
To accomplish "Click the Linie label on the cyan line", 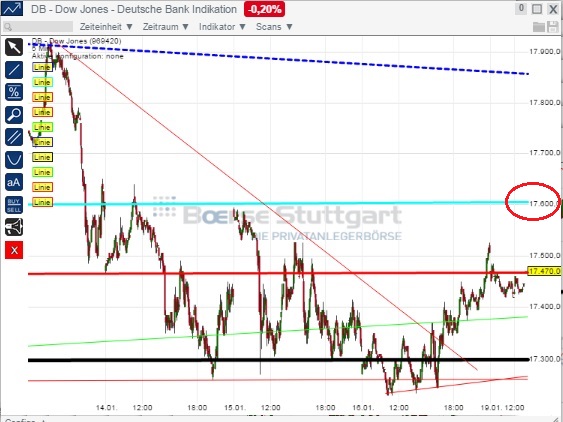I will (x=42, y=202).
